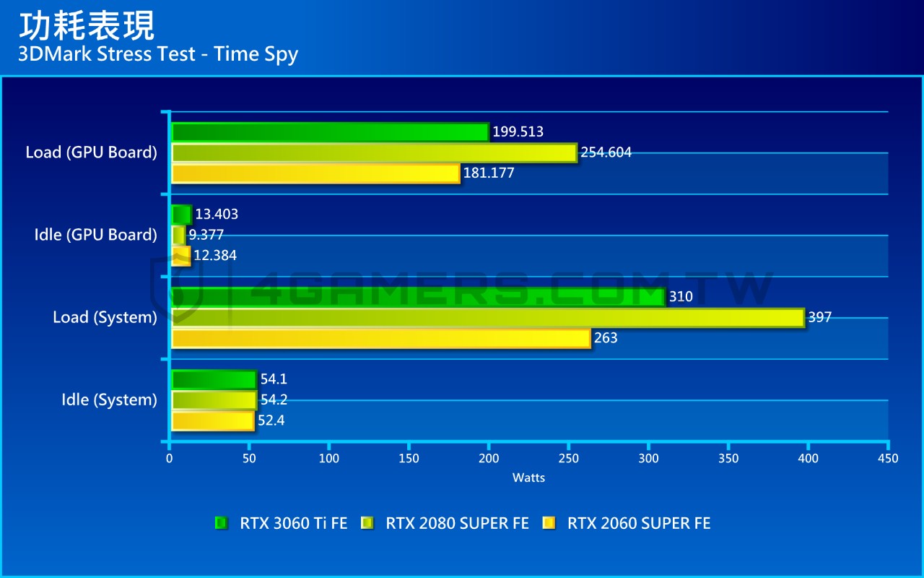The image size is (924, 578).
Task: Click the Idle (GPU Board) axis label
Action: click(95, 235)
